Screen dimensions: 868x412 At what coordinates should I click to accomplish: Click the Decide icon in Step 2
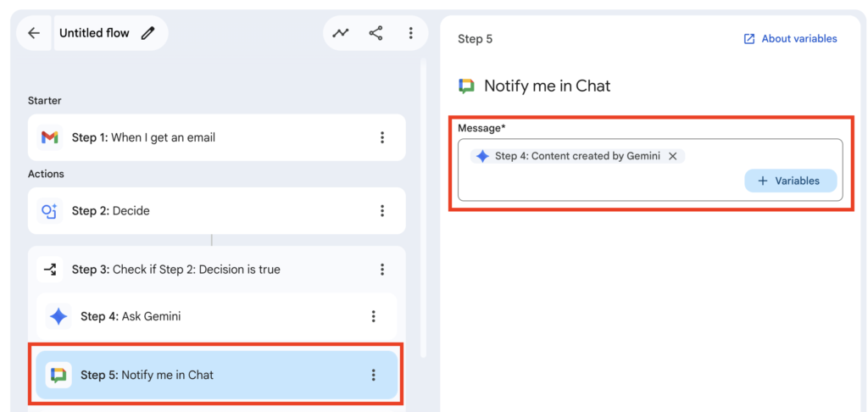[x=50, y=211]
